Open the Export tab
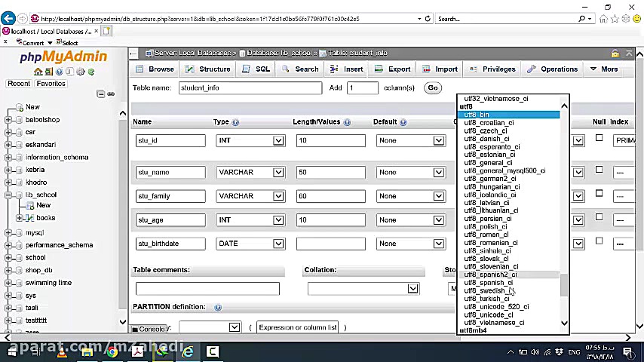Screen dimensions: 644x362 click(x=394, y=69)
